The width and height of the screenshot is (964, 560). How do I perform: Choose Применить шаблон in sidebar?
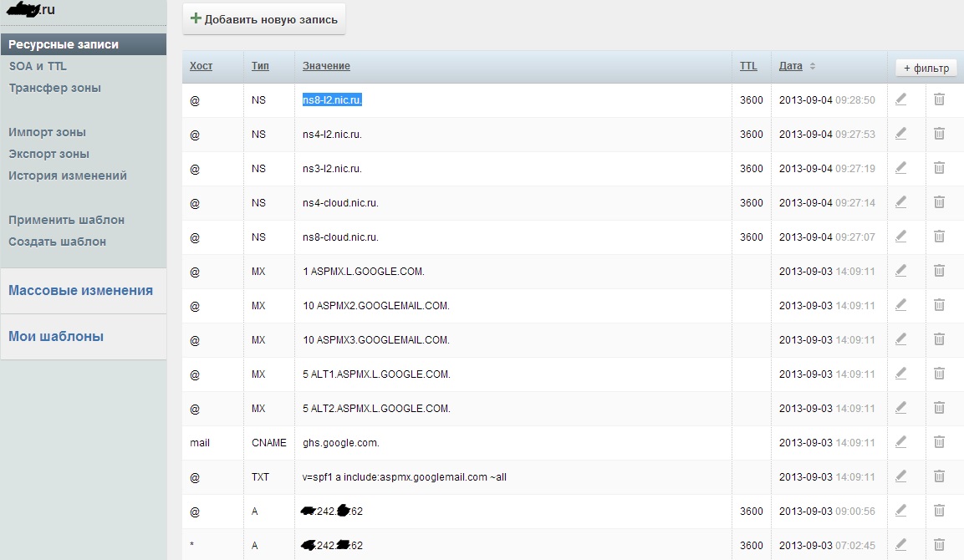[66, 220]
